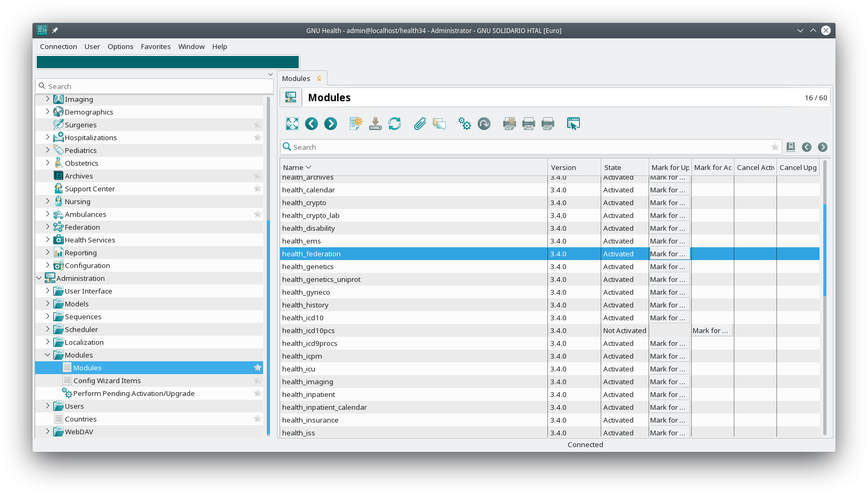Click the window-with-cursor toolbar icon
Image resolution: width=868 pixels, height=494 pixels.
coord(574,124)
